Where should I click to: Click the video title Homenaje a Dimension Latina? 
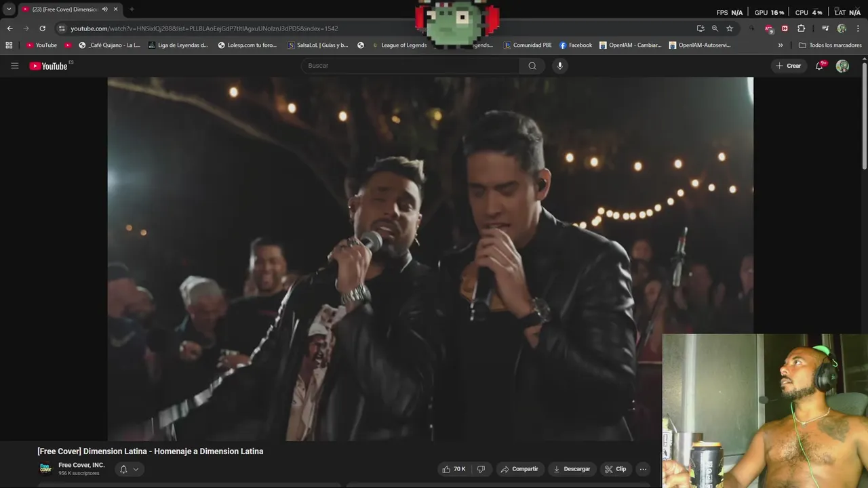pos(151,451)
